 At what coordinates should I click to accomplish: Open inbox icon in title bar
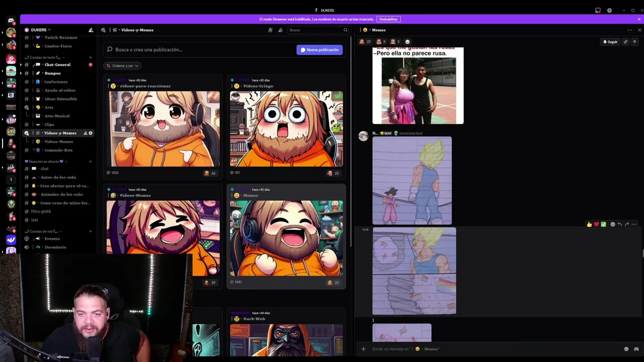tap(598, 10)
